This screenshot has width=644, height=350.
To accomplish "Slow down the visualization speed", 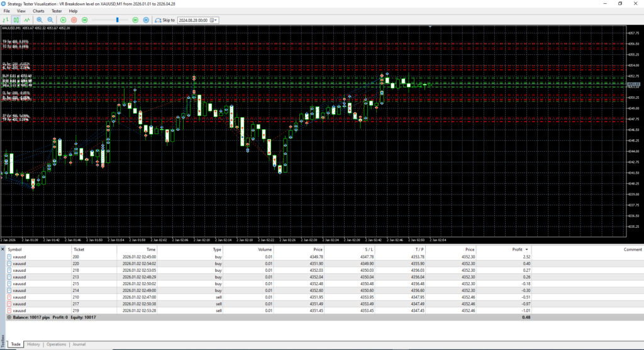I will [85, 20].
